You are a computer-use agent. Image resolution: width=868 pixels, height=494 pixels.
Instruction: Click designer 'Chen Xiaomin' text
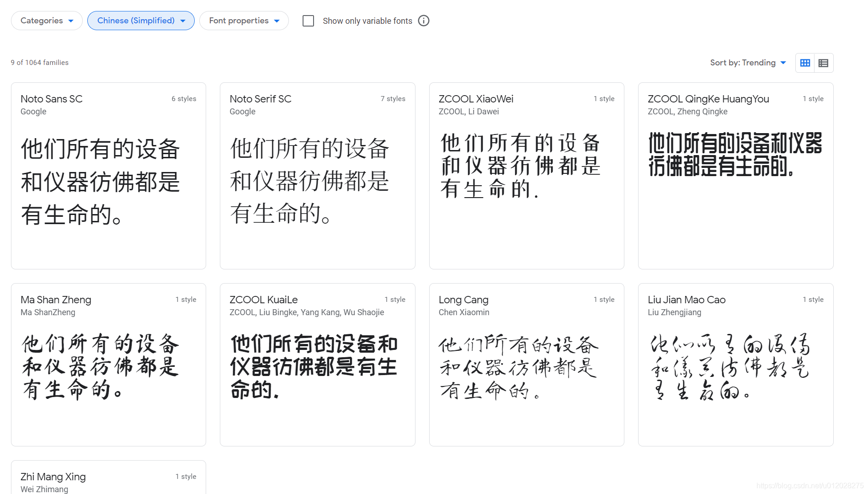(464, 312)
